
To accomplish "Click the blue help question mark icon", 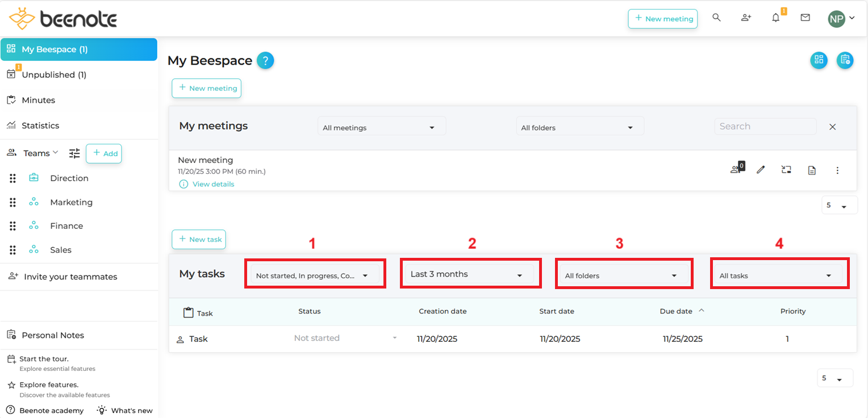I will tap(265, 60).
